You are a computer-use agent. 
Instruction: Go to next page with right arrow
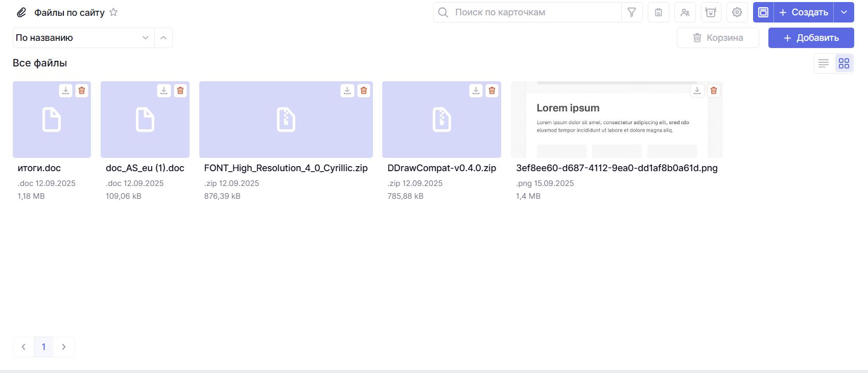coord(64,347)
